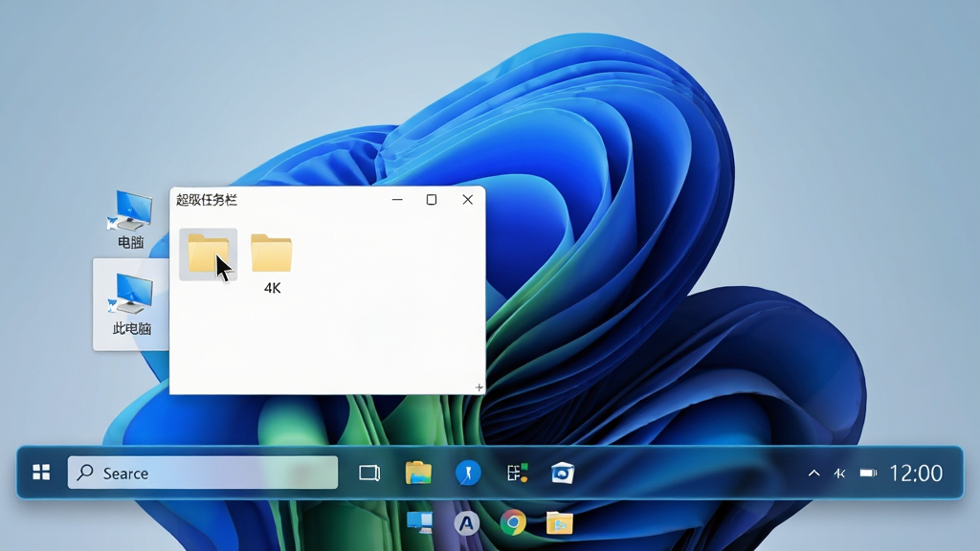Open the widgets grid icon in taskbar

pyautogui.click(x=518, y=473)
